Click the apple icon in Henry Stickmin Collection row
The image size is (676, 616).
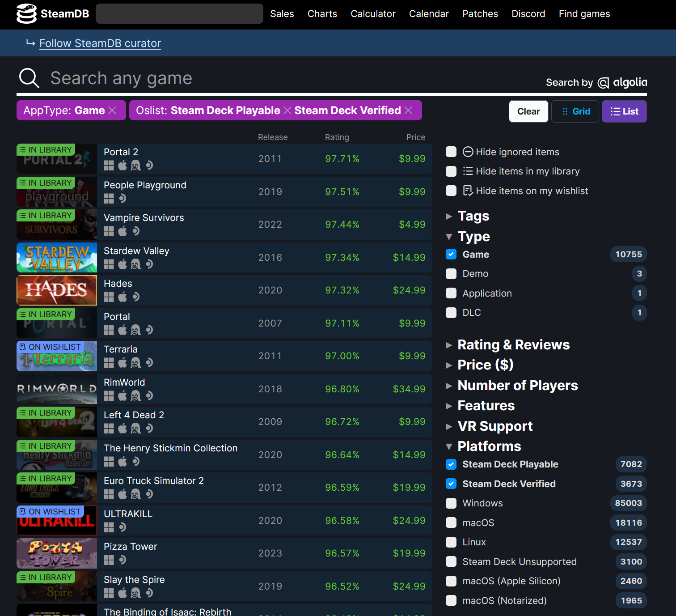(123, 462)
